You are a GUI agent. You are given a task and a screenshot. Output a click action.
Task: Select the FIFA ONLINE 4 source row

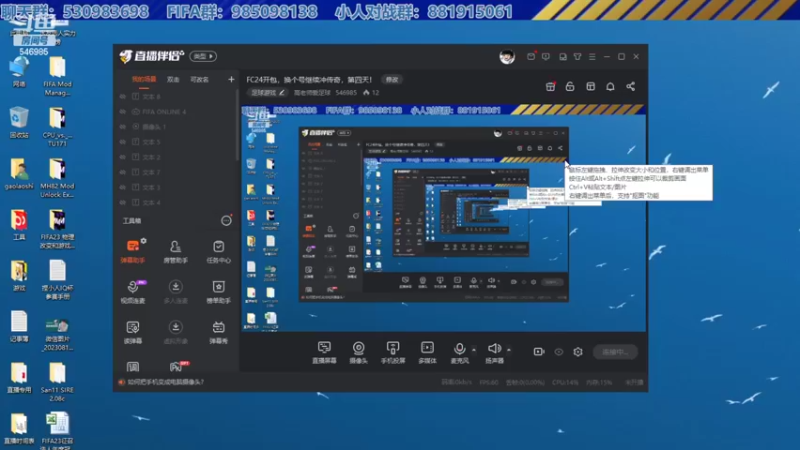click(177, 112)
